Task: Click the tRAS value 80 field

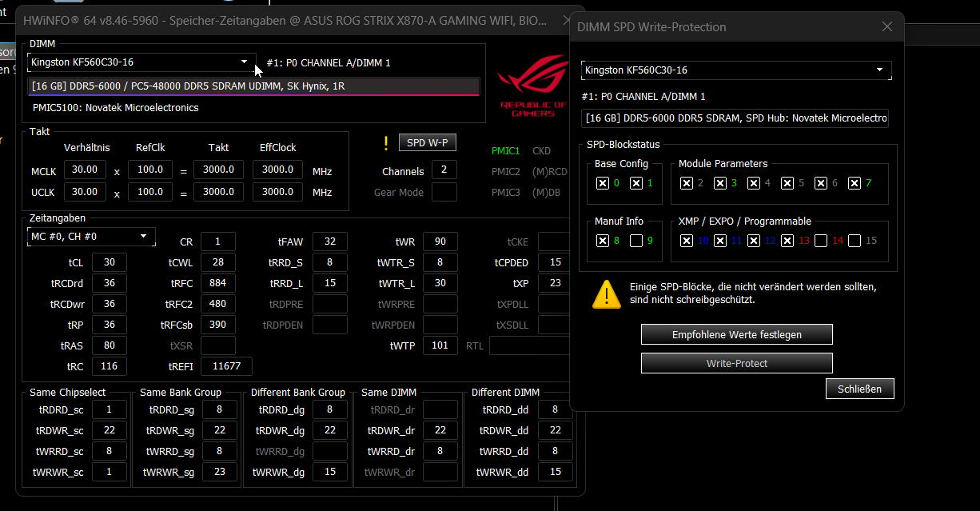Action: 110,345
